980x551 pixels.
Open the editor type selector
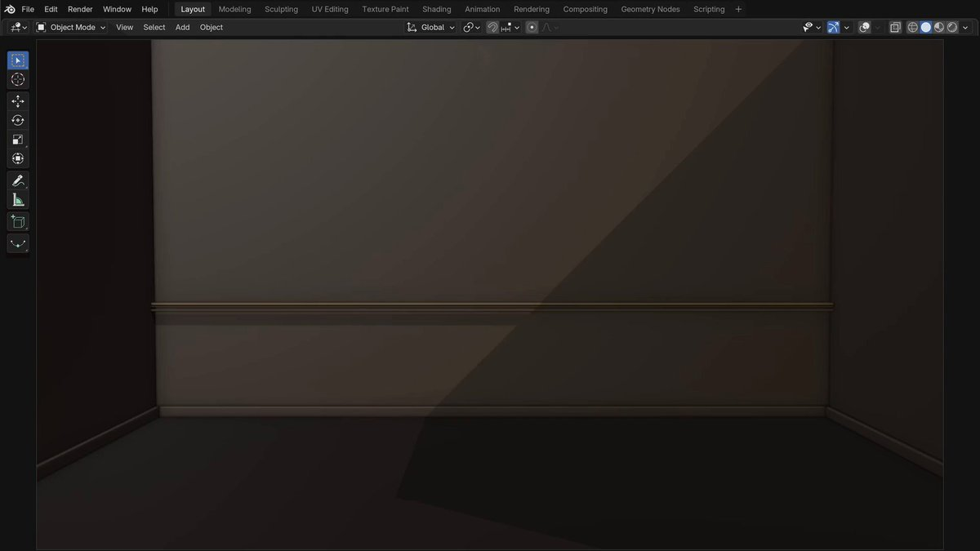pyautogui.click(x=19, y=27)
